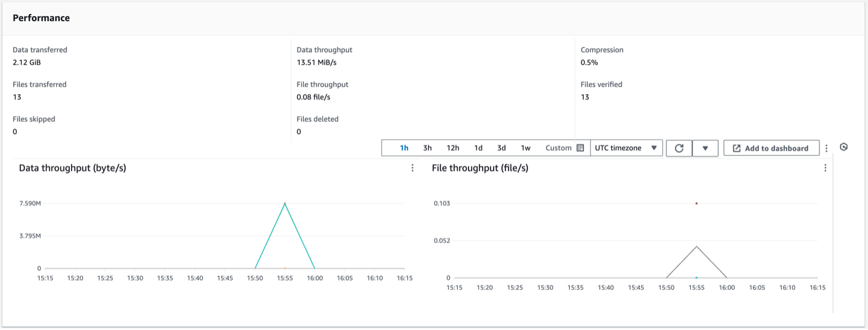Image resolution: width=868 pixels, height=330 pixels.
Task: Click the 15:50 label on Data throughput axis
Action: click(255, 278)
